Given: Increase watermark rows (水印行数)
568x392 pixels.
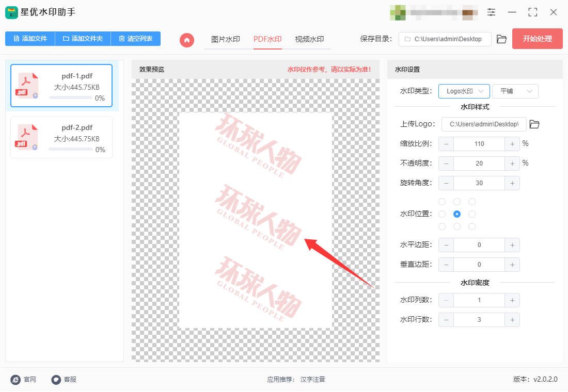Looking at the screenshot, I should [x=512, y=320].
